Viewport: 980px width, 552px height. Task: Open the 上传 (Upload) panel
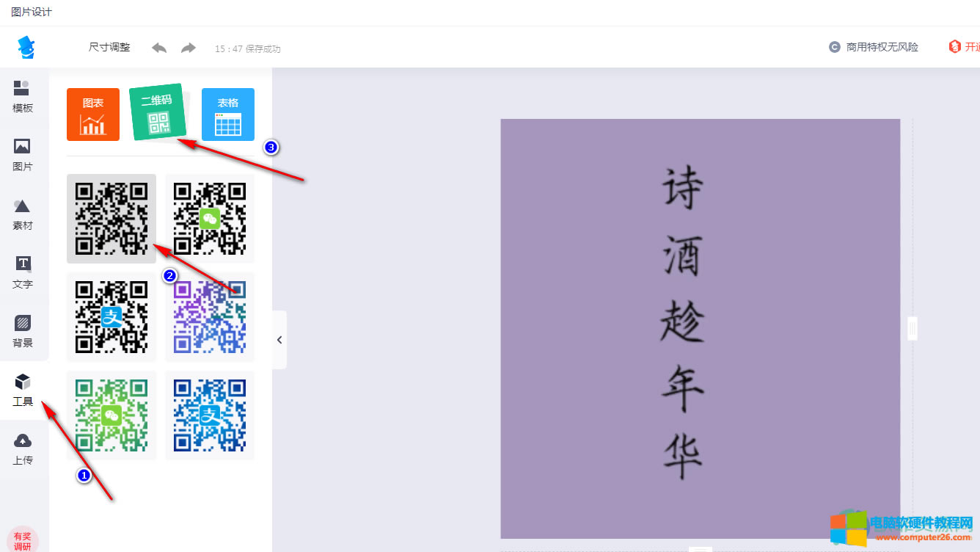[x=23, y=448]
